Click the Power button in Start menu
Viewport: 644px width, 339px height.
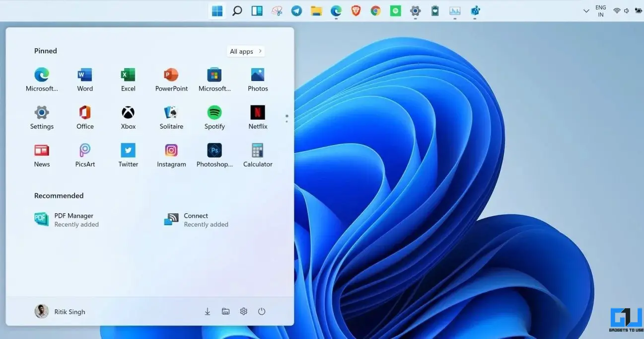[262, 312]
